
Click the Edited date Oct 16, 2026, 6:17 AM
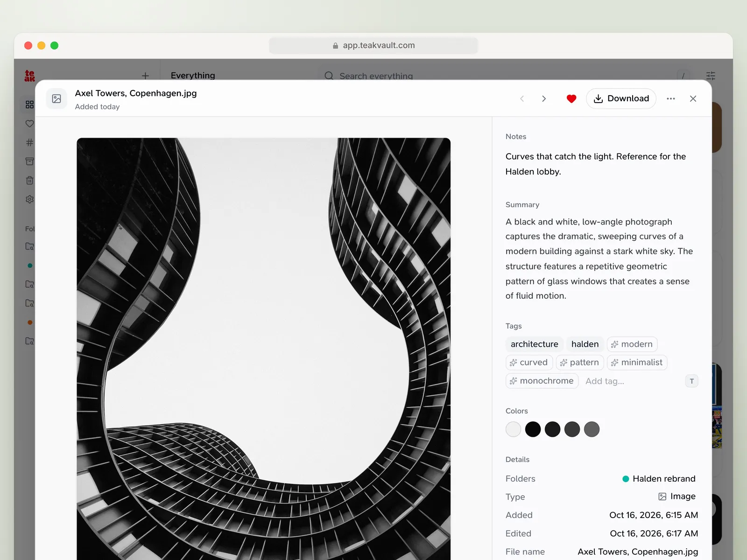coord(654,533)
